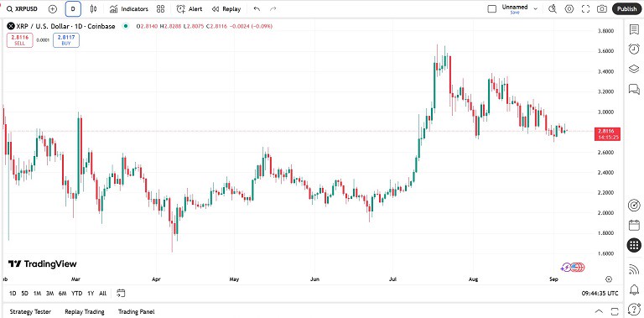The image size is (644, 318).
Task: Click the 2.8117 BUY button
Action: (x=66, y=39)
